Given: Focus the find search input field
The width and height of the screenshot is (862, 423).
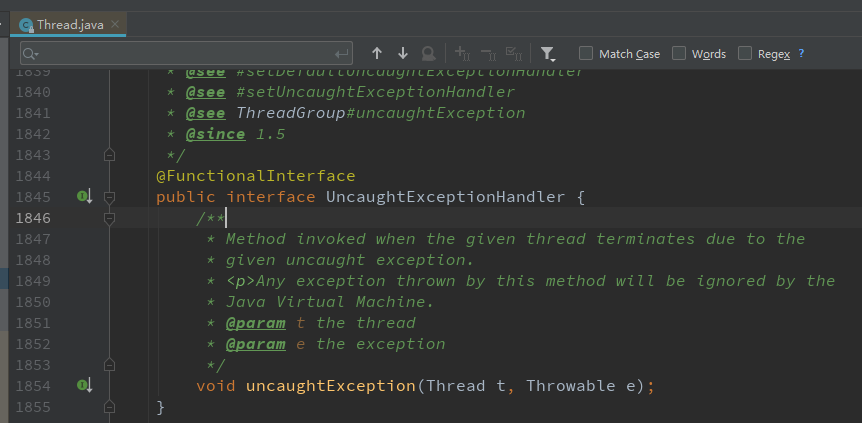Looking at the screenshot, I should click(186, 53).
